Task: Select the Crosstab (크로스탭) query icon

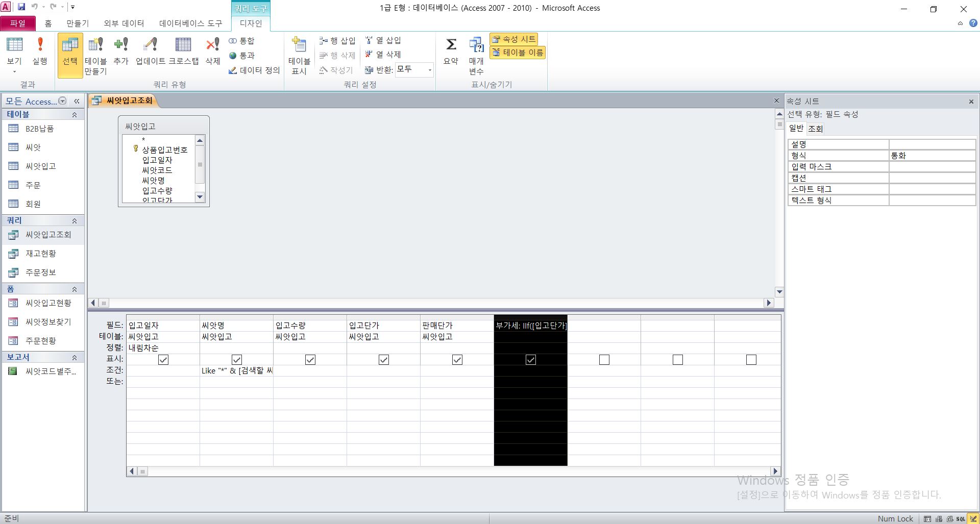Action: click(x=183, y=51)
